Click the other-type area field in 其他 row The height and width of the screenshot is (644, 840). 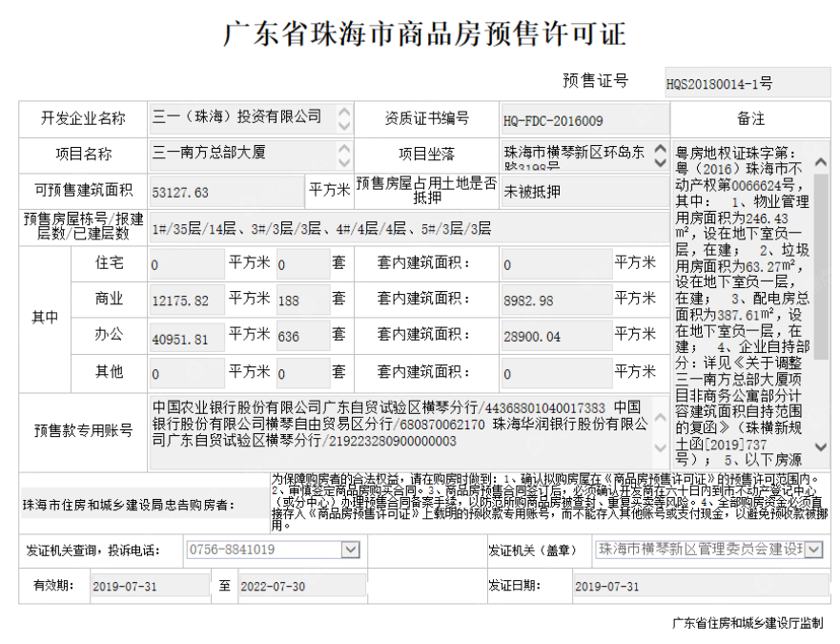187,373
